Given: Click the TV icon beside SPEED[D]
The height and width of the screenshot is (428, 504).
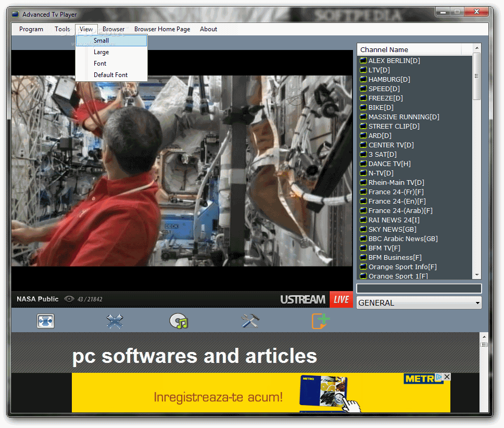Looking at the screenshot, I should tap(363, 89).
